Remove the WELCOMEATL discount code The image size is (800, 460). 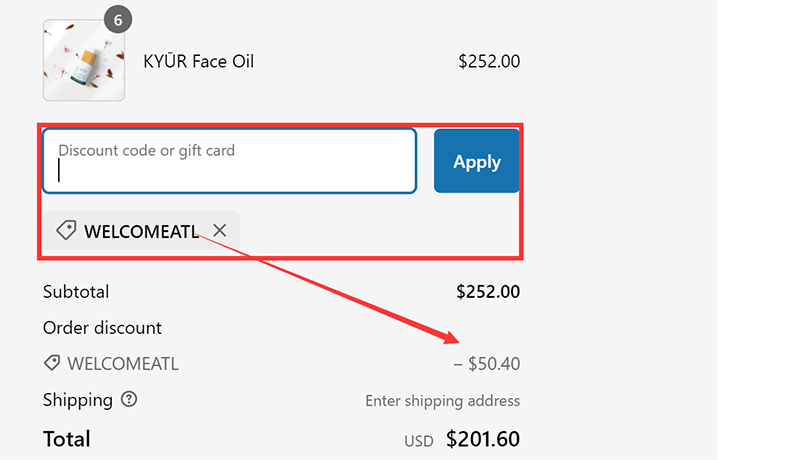point(220,231)
